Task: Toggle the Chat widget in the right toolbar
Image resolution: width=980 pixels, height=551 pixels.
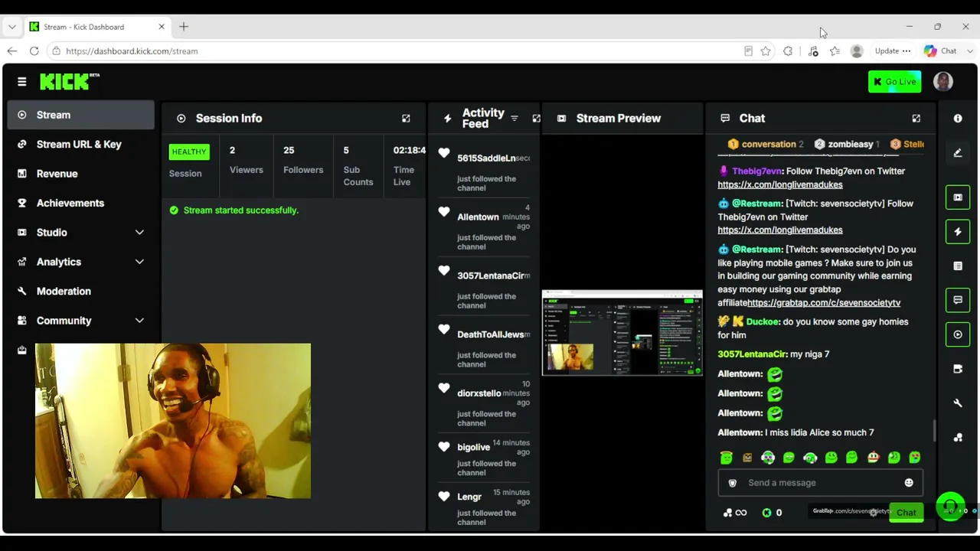Action: click(x=958, y=300)
